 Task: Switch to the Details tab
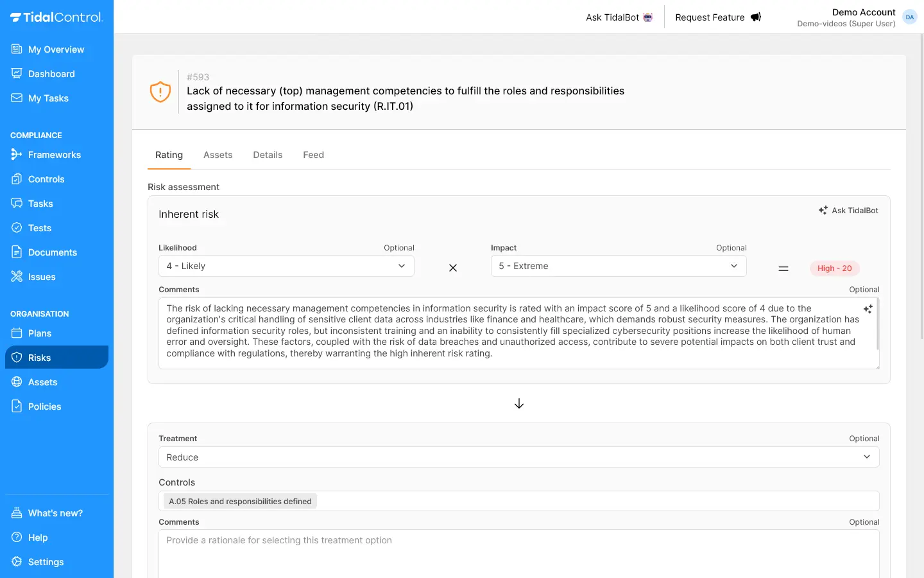[268, 155]
